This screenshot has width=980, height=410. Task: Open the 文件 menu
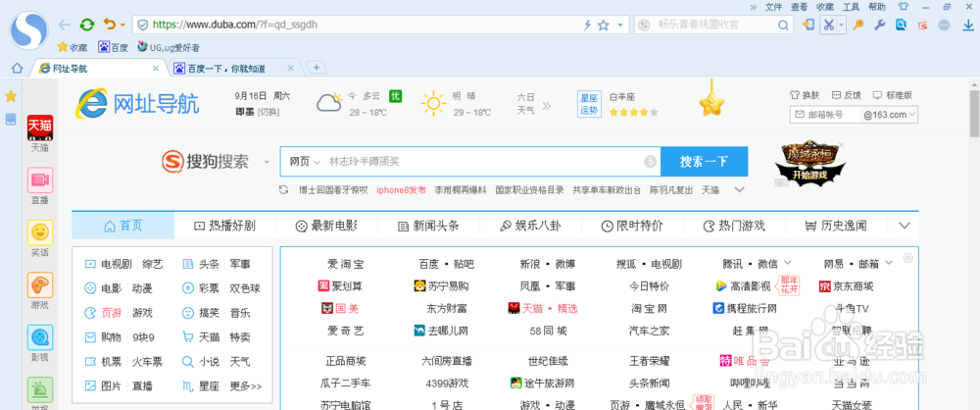pyautogui.click(x=773, y=7)
